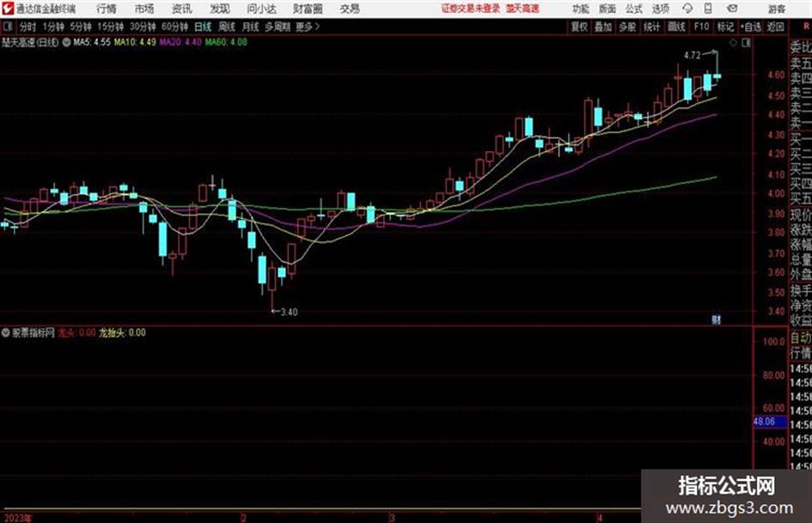This screenshot has width=812, height=523.
Task: Click the 楚天高速 stock name link
Action: pos(522,9)
